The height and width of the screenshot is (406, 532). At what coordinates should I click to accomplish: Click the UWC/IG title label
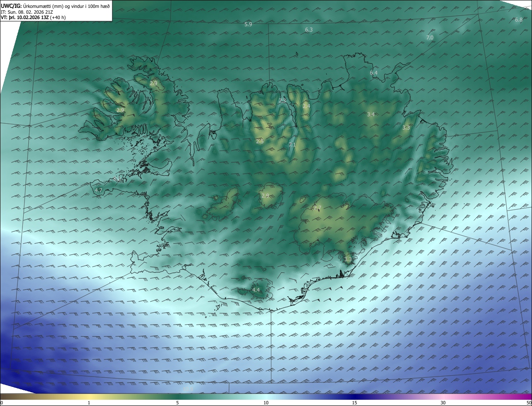(11, 6)
